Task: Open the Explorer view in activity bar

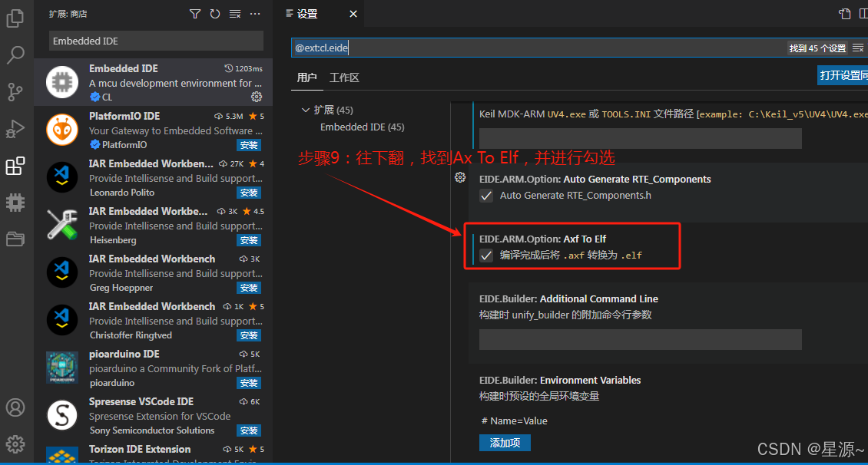Action: (15, 18)
